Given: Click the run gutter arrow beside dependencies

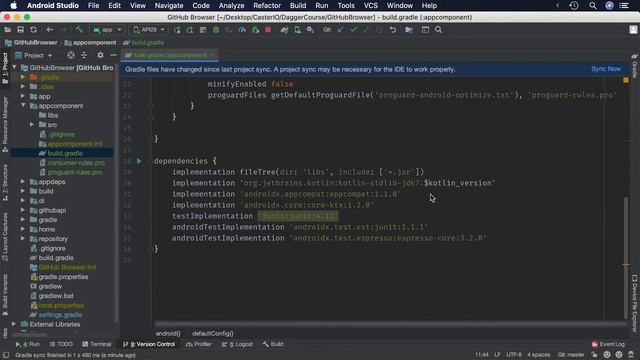Looking at the screenshot, I should (139, 161).
